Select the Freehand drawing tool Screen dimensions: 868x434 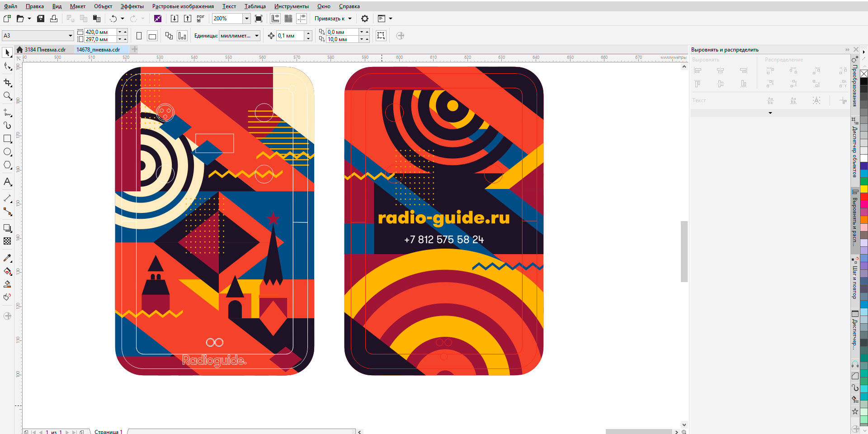tap(7, 112)
